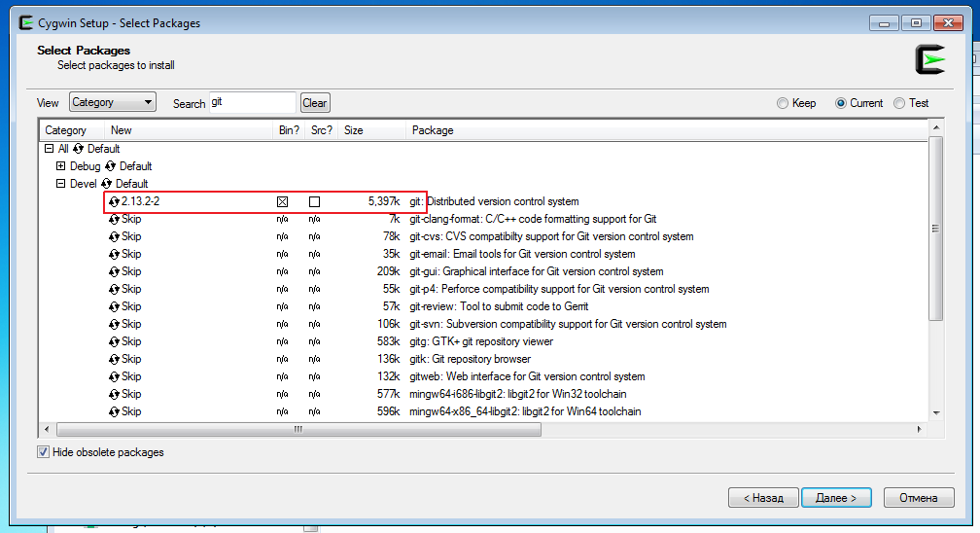The width and height of the screenshot is (980, 533).
Task: Select gitweb: Web interface row text
Action: tap(527, 376)
